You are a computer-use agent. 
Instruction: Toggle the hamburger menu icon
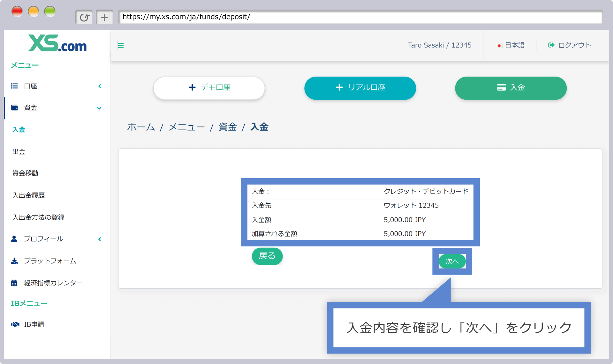121,45
